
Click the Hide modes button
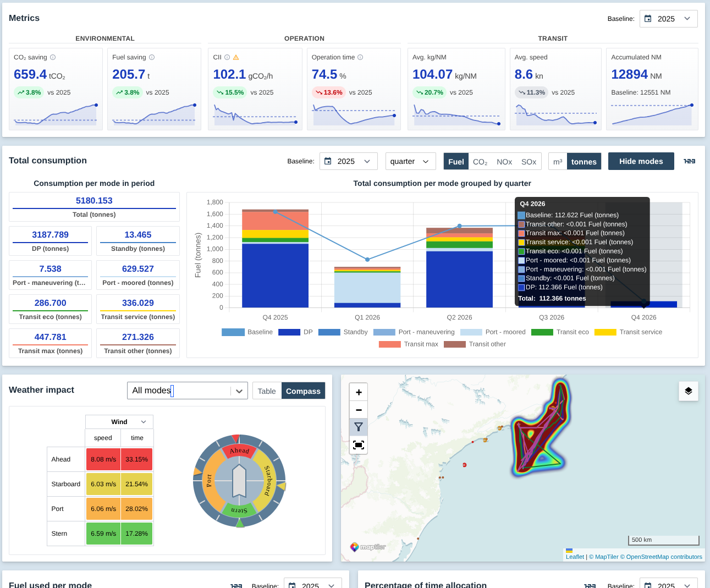pyautogui.click(x=641, y=161)
